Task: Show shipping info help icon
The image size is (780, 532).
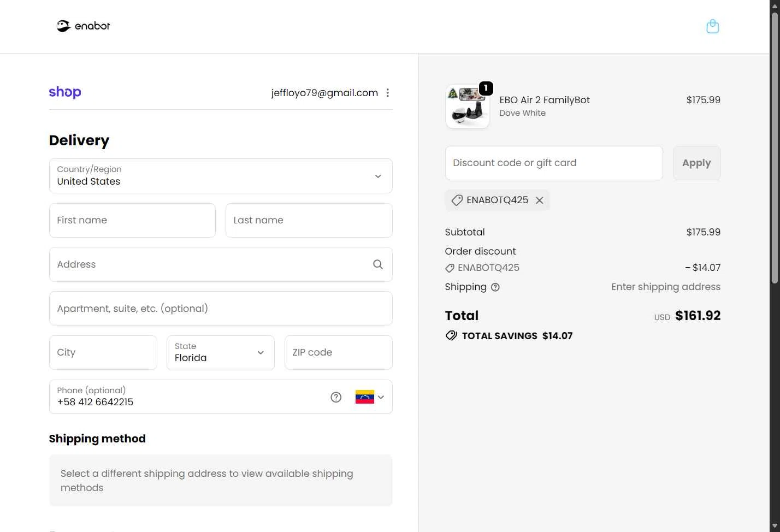Action: tap(495, 287)
